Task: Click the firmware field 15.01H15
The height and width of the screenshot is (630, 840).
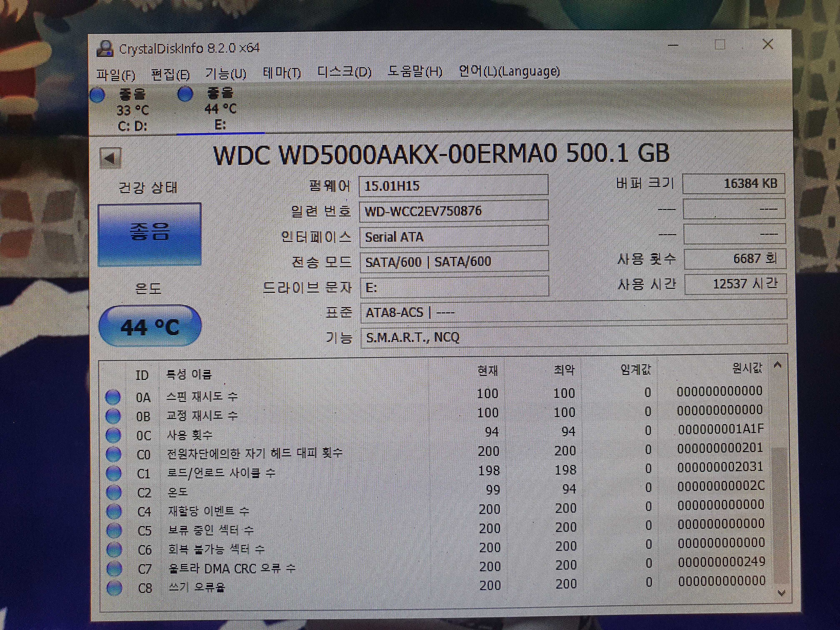Action: tap(453, 186)
